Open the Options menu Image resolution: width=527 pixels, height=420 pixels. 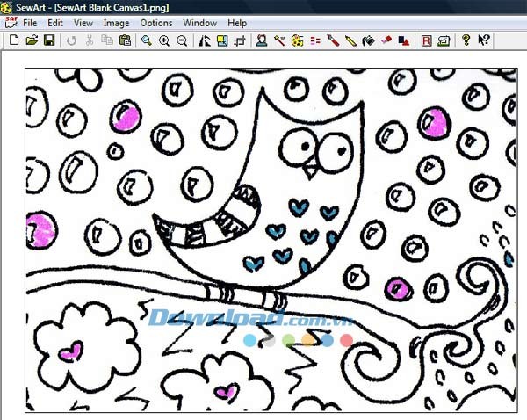156,22
